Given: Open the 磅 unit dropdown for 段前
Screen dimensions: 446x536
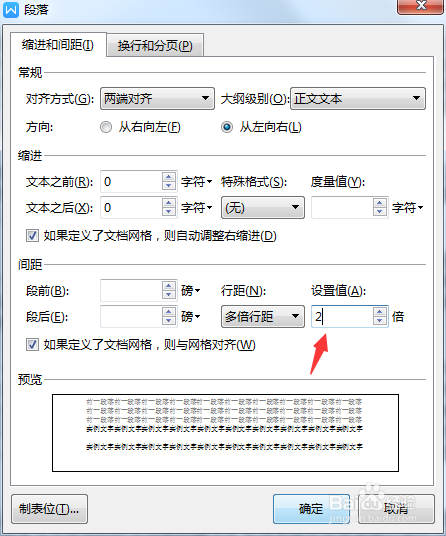Looking at the screenshot, I should (x=190, y=291).
